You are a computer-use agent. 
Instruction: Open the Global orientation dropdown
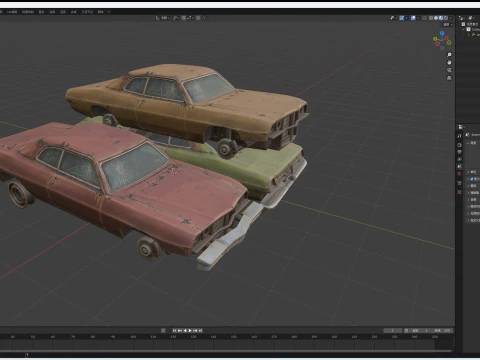[x=165, y=18]
